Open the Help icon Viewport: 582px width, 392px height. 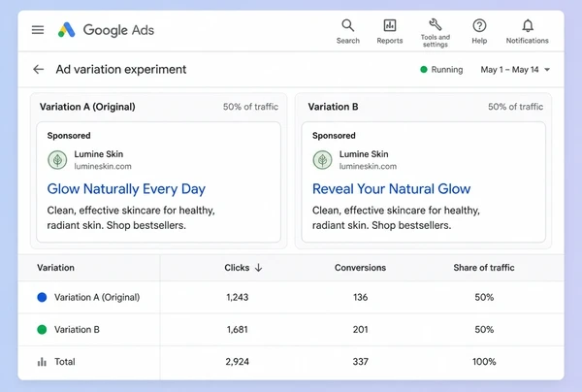(x=479, y=32)
